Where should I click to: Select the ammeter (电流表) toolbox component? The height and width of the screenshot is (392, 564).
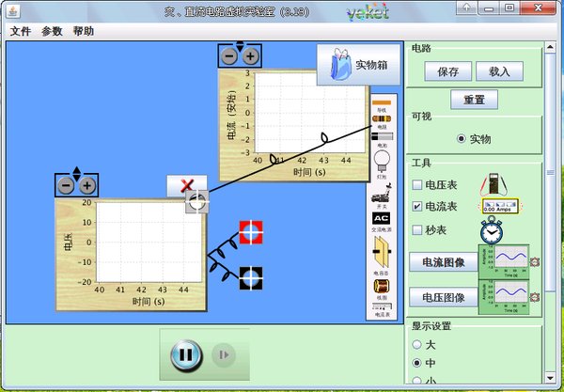tap(382, 306)
